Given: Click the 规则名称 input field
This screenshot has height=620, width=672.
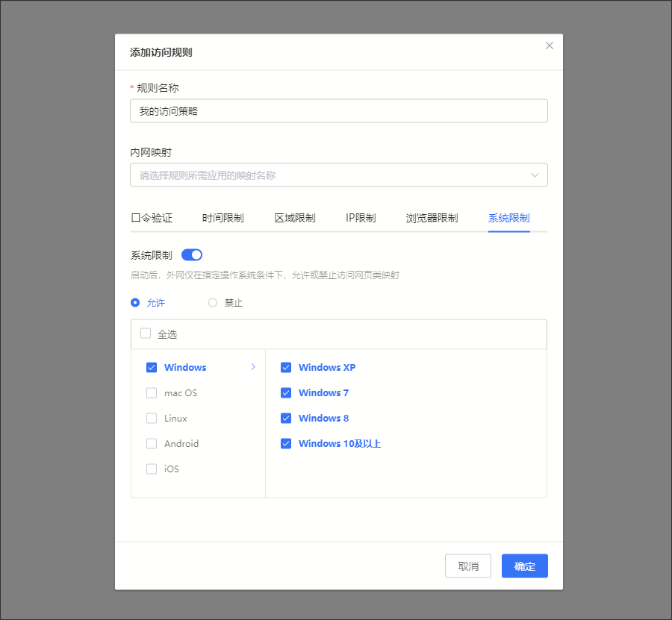Looking at the screenshot, I should (x=338, y=111).
